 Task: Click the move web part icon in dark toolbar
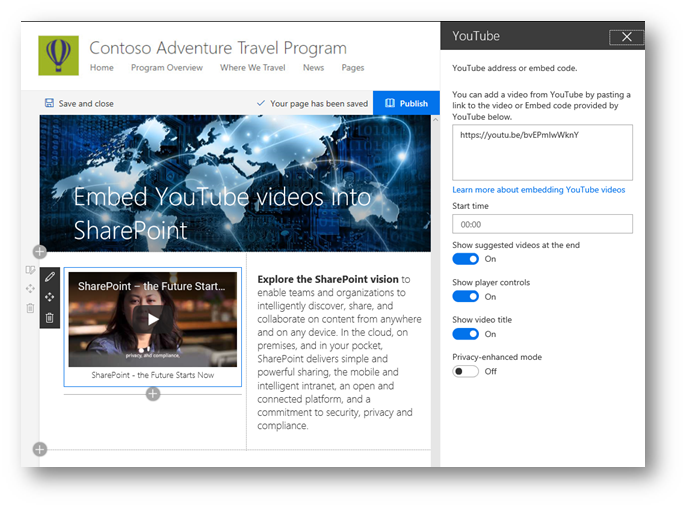pyautogui.click(x=50, y=297)
